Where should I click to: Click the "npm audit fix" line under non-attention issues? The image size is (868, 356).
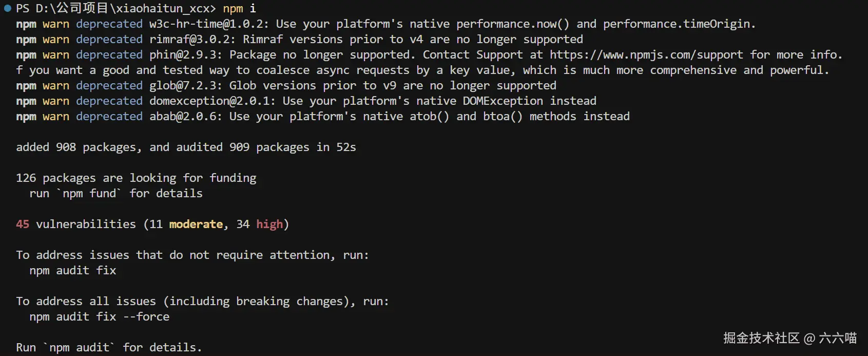73,270
